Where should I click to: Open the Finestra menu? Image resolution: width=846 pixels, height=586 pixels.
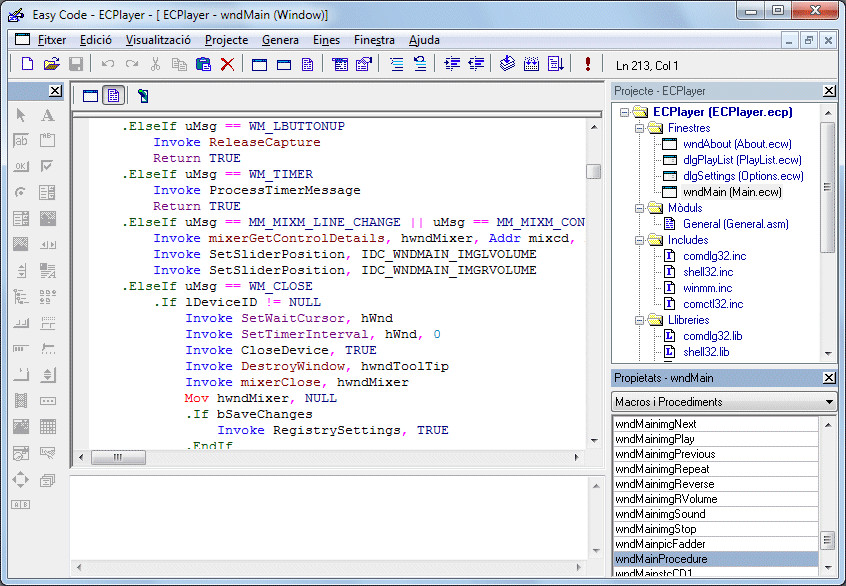[x=374, y=40]
